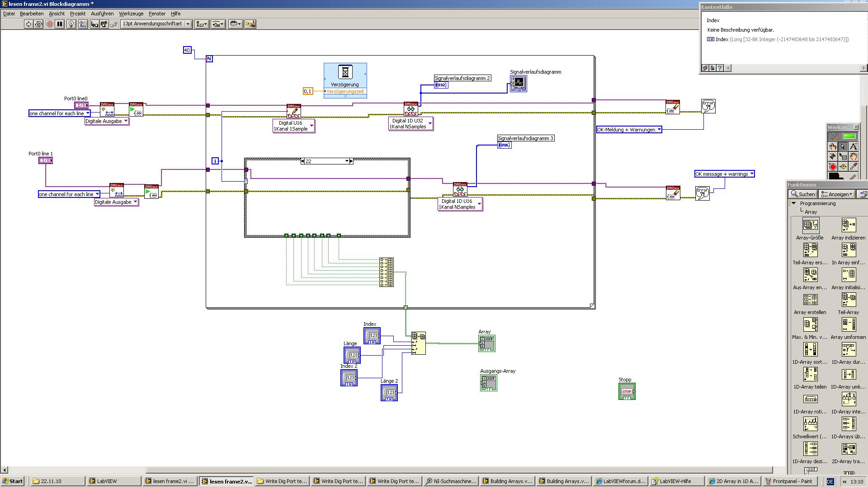Open the Ausführen menu

point(102,14)
